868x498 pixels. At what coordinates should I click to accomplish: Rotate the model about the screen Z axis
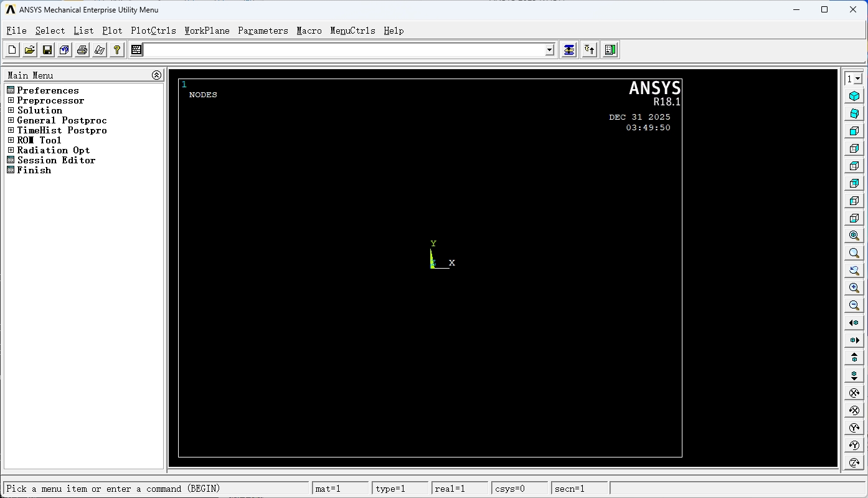tap(854, 462)
